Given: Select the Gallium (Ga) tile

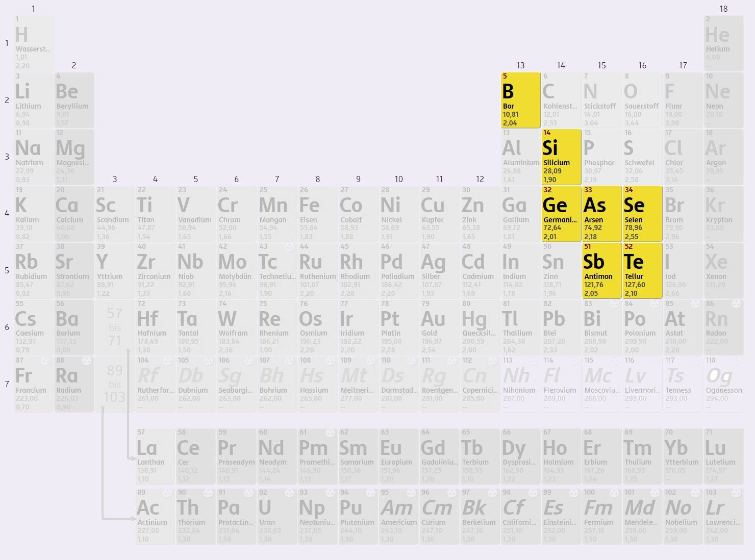Looking at the screenshot, I should [x=521, y=214].
